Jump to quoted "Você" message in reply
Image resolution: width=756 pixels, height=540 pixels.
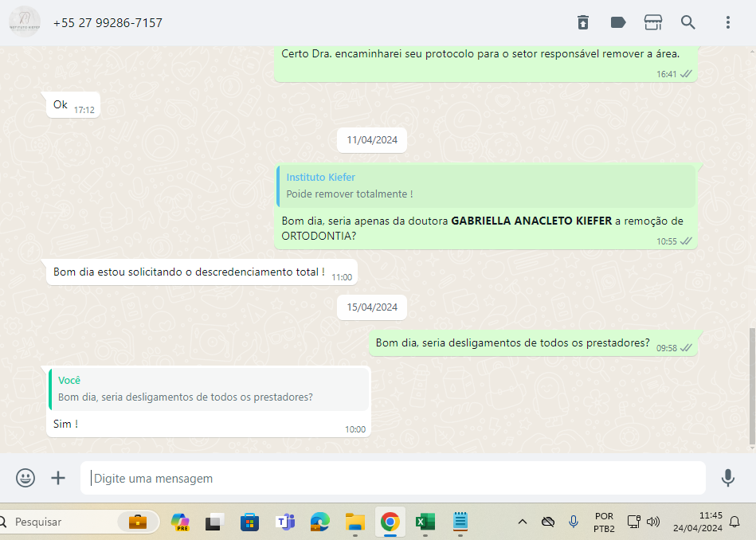tap(209, 389)
